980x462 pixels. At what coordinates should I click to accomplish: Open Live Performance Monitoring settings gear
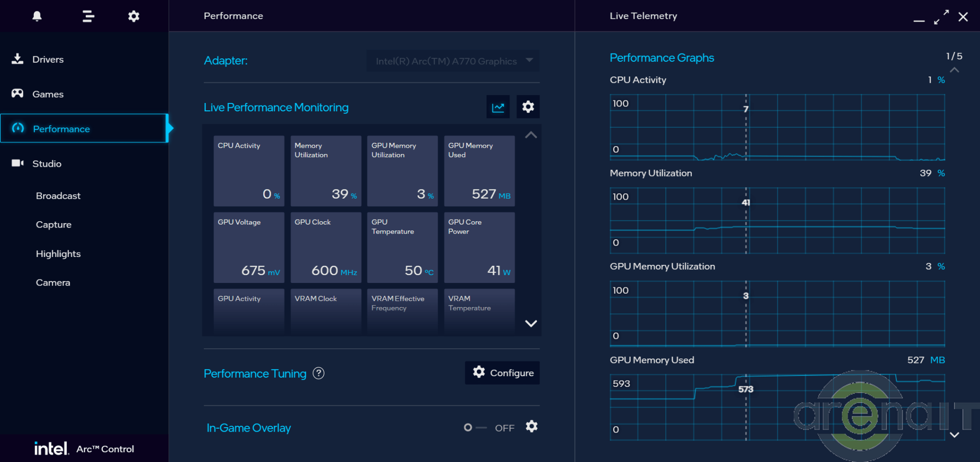(528, 107)
